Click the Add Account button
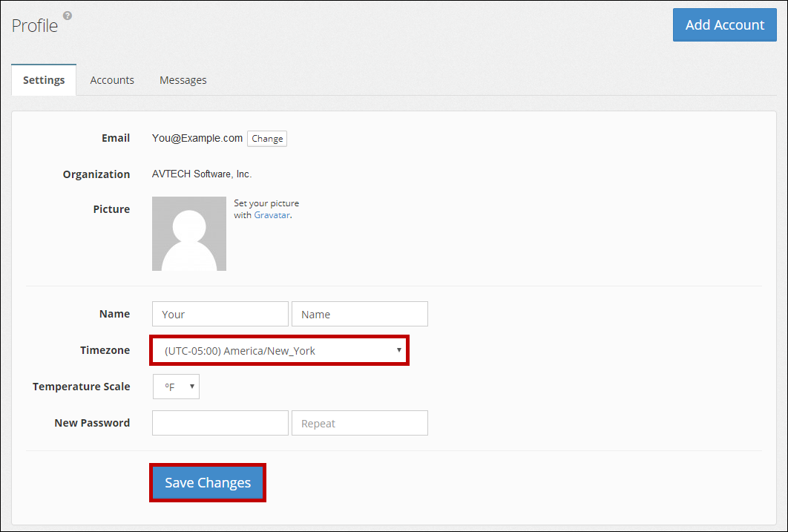The height and width of the screenshot is (532, 788). pos(724,25)
